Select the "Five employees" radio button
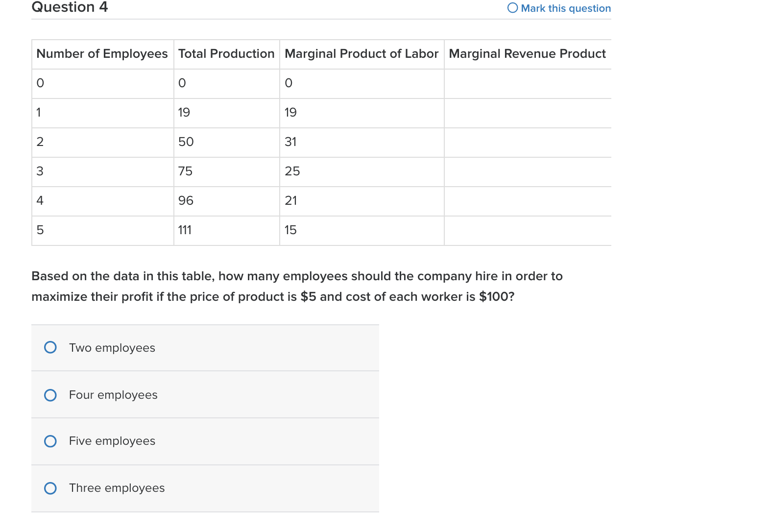 (x=50, y=441)
